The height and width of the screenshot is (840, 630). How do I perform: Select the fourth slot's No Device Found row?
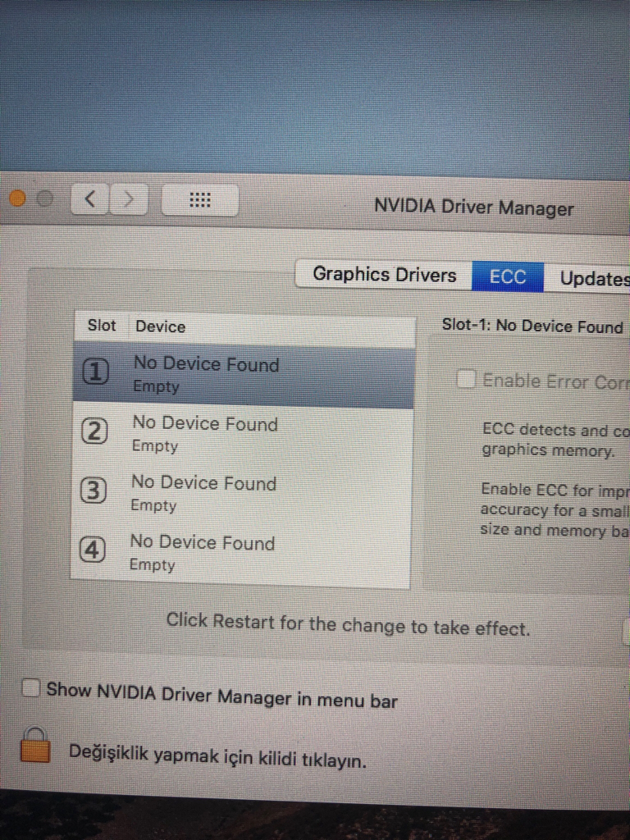pyautogui.click(x=240, y=554)
